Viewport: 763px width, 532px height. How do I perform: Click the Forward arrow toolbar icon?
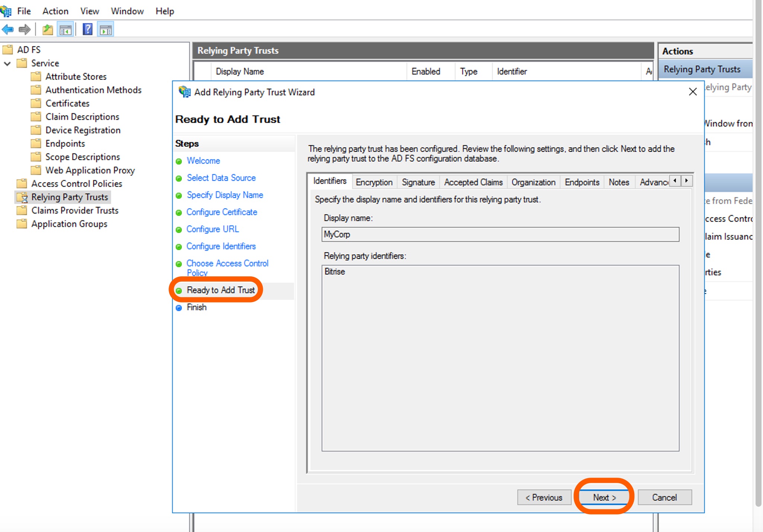25,29
